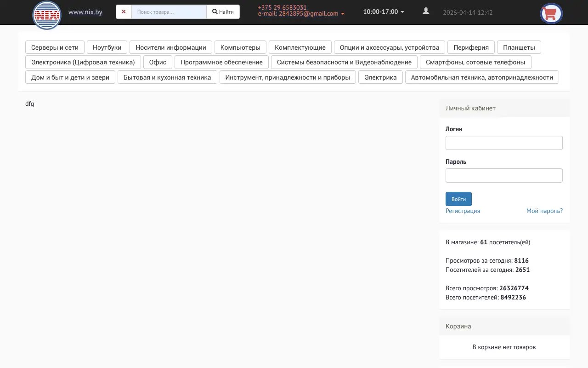
Task: Open the Ноутбуки category
Action: point(107,47)
